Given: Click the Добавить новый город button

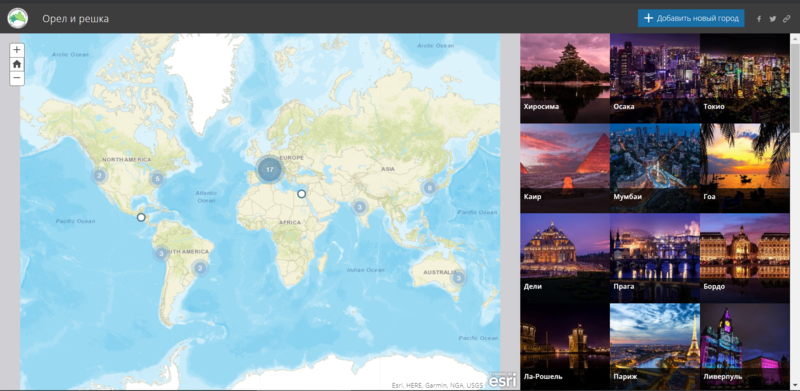Looking at the screenshot, I should click(691, 18).
